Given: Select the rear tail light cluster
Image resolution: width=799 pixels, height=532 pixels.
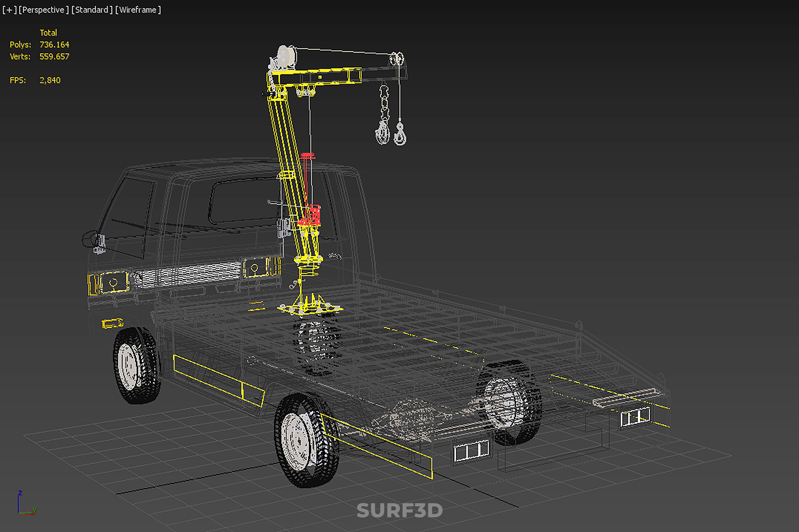Looking at the screenshot, I should (471, 451).
